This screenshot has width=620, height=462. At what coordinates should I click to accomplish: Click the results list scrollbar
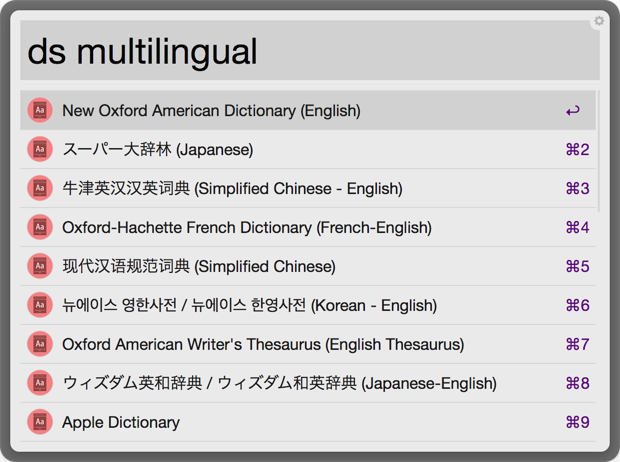click(x=599, y=151)
